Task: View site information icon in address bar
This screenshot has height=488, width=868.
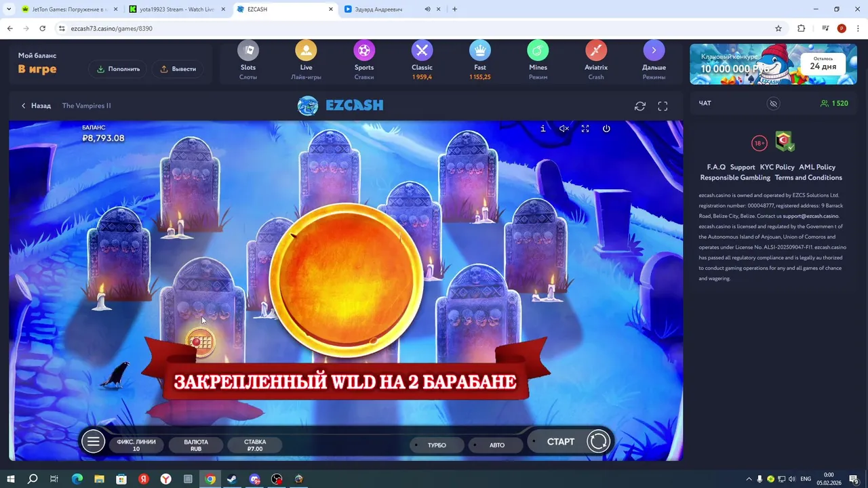Action: pyautogui.click(x=62, y=28)
